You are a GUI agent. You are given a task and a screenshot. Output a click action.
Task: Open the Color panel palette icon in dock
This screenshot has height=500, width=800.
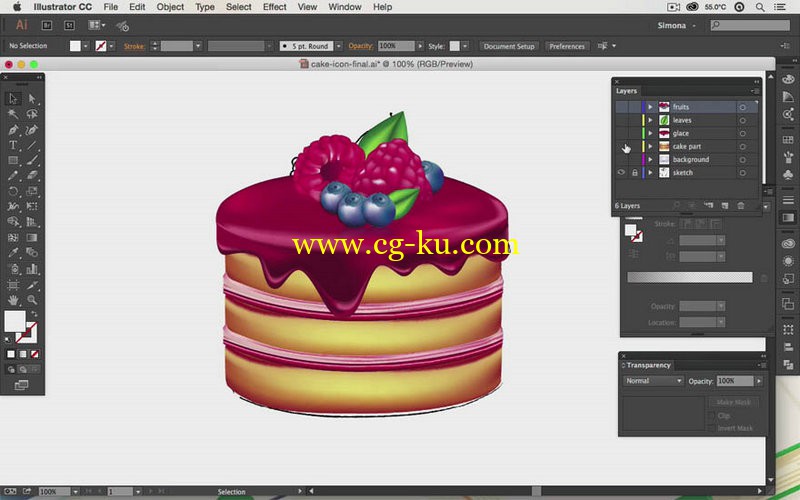(788, 80)
